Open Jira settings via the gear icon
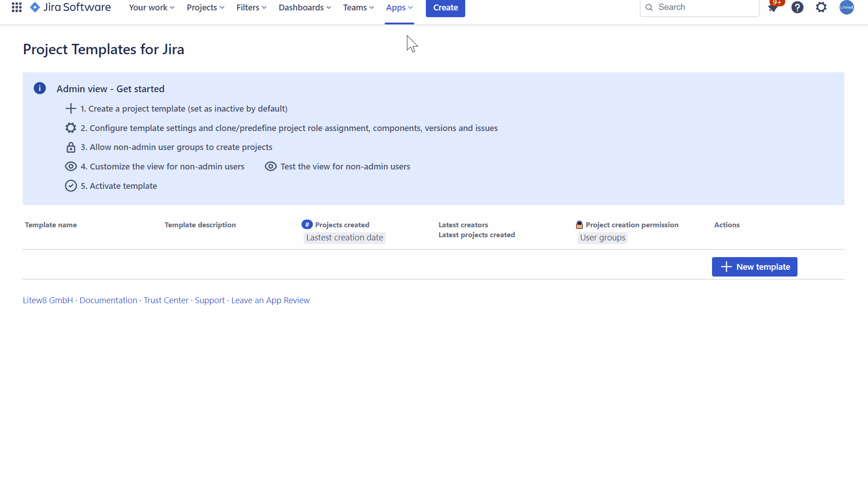This screenshot has height=488, width=868. coord(821,7)
